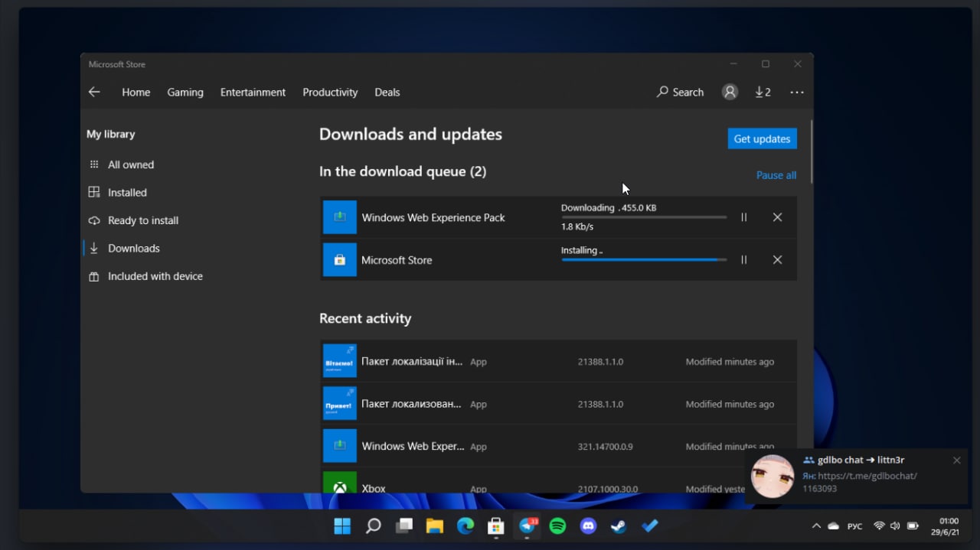Go back with the Store back arrow

click(94, 92)
